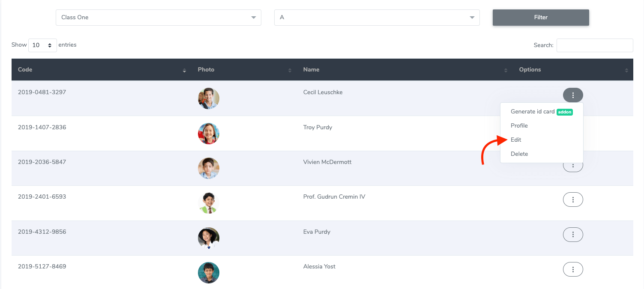Viewport: 644px width, 289px height.
Task: Select Delete in the options menu
Action: pos(519,154)
